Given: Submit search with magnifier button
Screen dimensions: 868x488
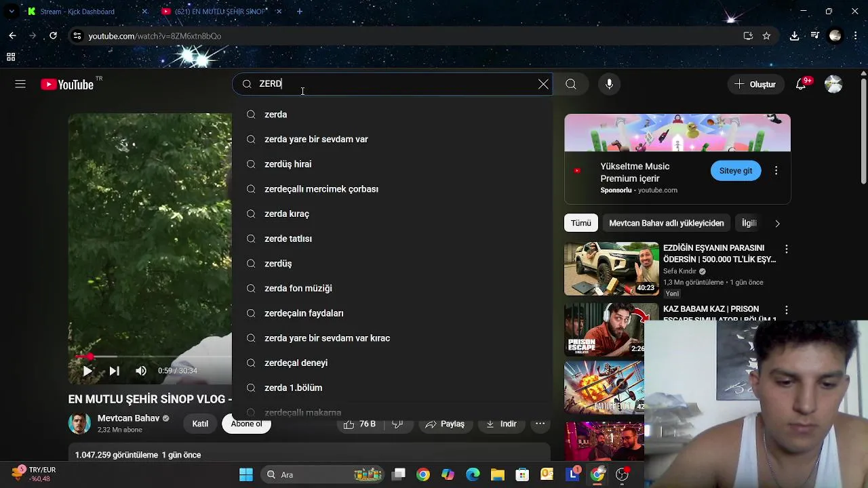Looking at the screenshot, I should click(x=571, y=84).
